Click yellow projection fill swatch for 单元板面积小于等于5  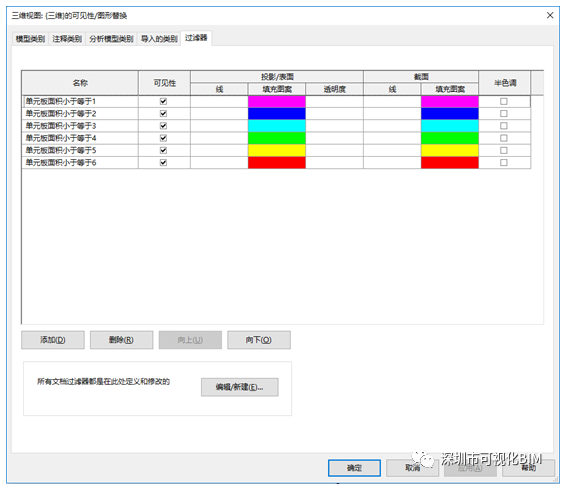point(277,151)
